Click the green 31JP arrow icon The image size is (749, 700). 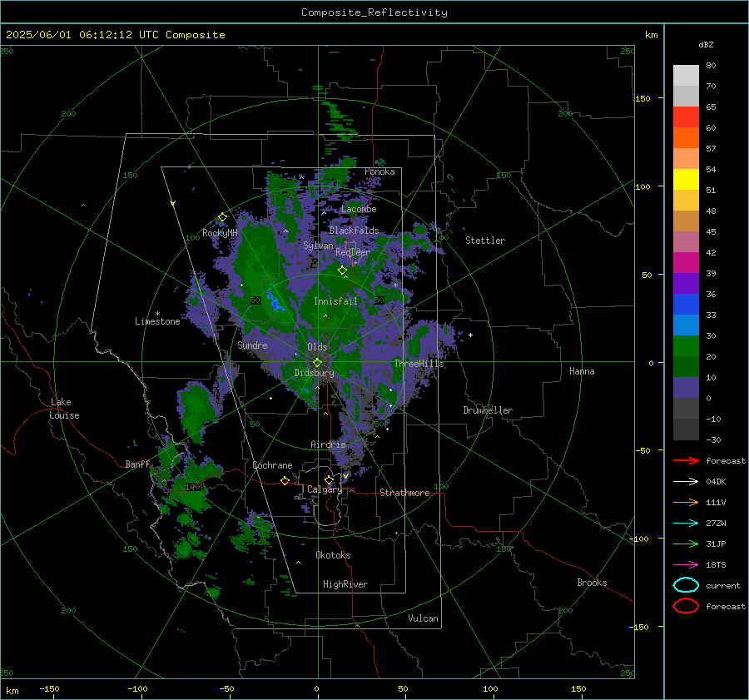(x=686, y=544)
